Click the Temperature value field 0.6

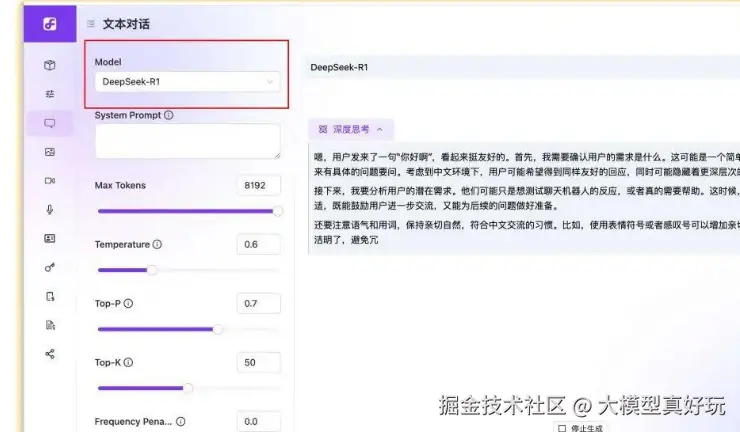pyautogui.click(x=259, y=244)
